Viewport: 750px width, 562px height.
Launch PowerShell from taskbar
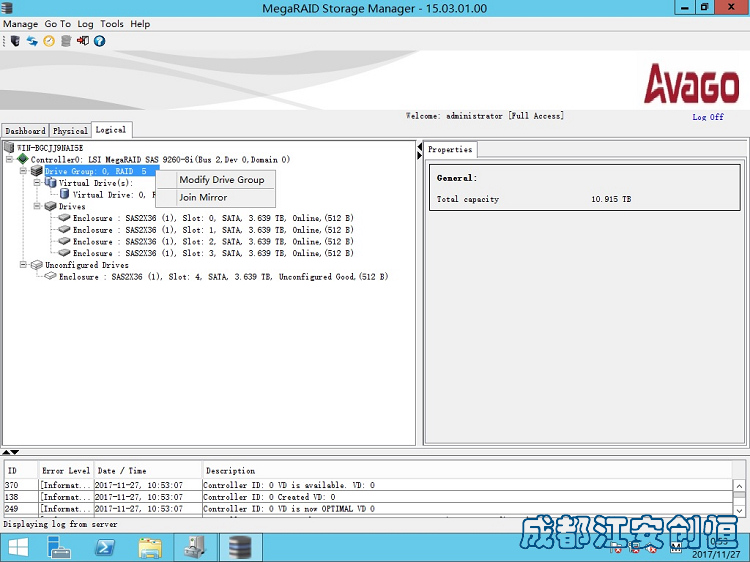point(105,547)
